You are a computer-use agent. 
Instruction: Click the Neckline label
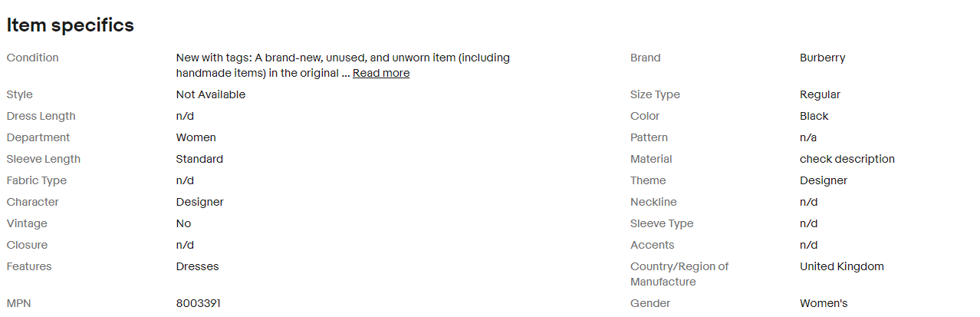point(653,202)
